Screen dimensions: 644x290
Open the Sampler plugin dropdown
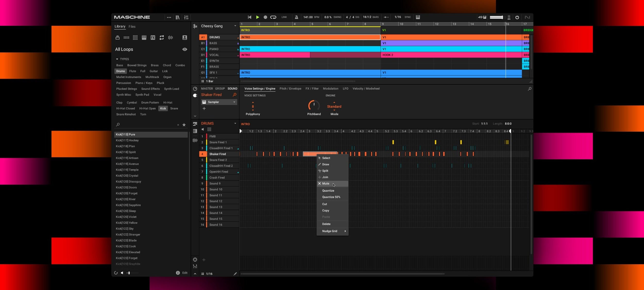click(x=234, y=102)
